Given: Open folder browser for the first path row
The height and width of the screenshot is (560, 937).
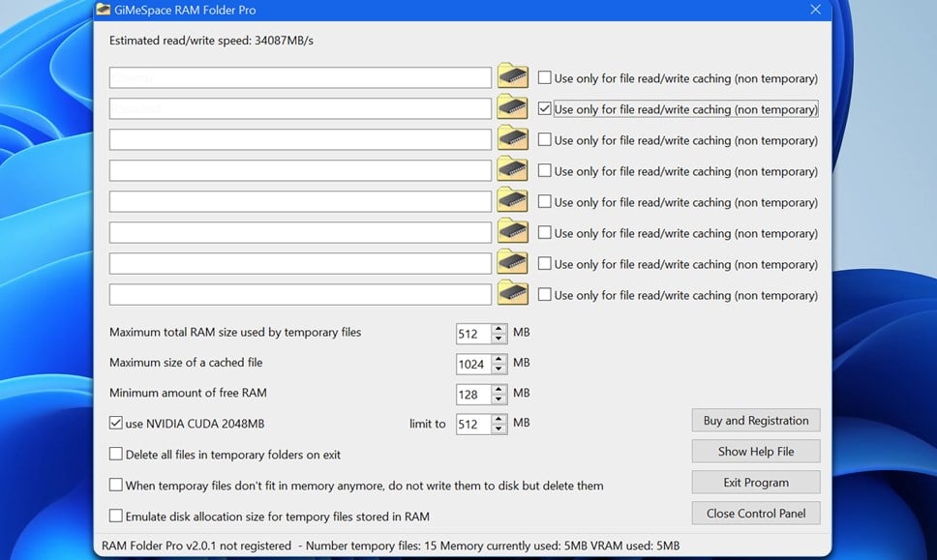Looking at the screenshot, I should (513, 76).
